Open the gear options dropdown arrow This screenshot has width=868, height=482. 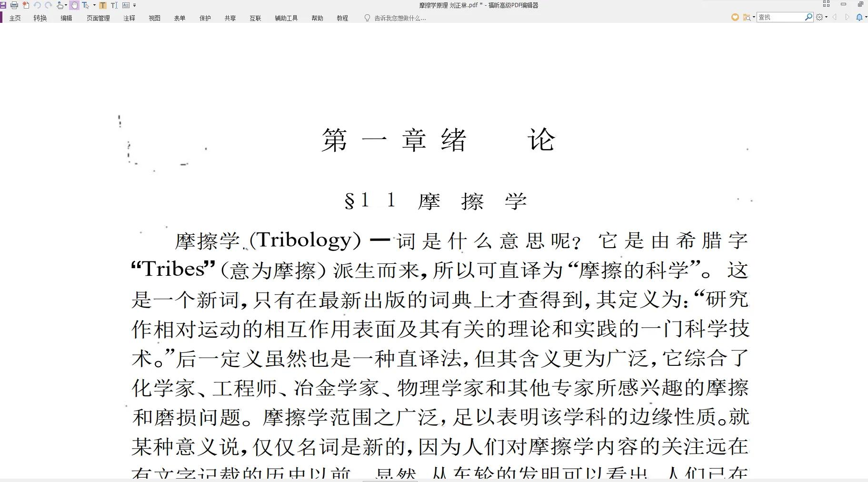pyautogui.click(x=826, y=17)
